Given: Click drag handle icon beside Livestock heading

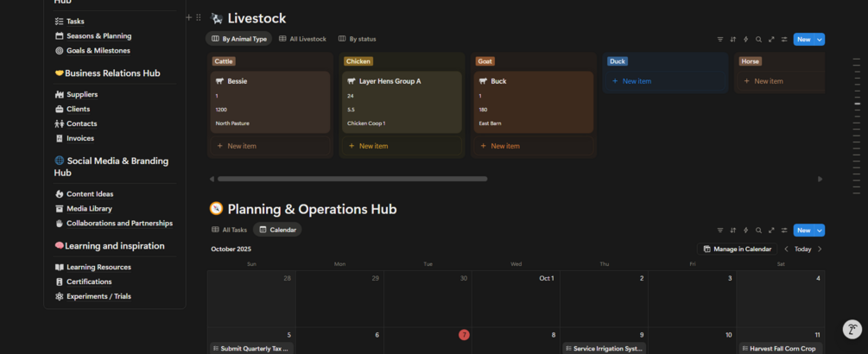Looking at the screenshot, I should click(198, 17).
